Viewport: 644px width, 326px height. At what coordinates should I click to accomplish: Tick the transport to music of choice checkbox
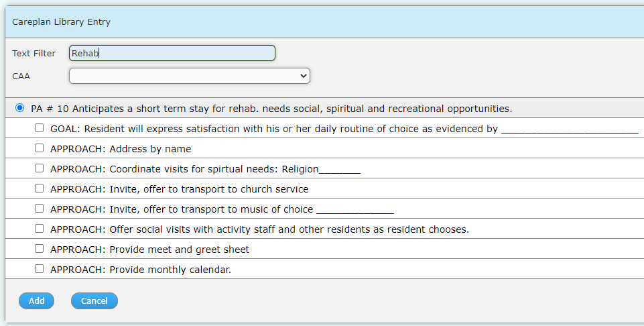coord(39,209)
